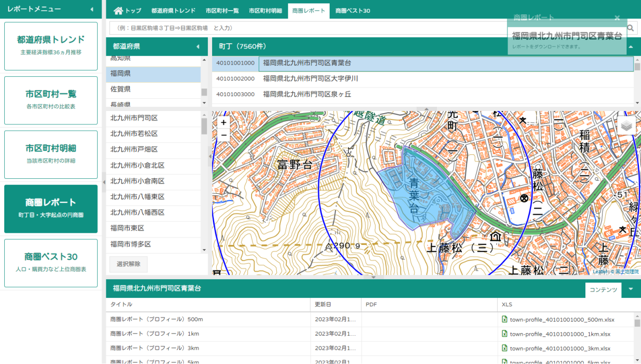Select the 商圏レポート sidebar card
This screenshot has height=364, width=641.
coord(51,209)
